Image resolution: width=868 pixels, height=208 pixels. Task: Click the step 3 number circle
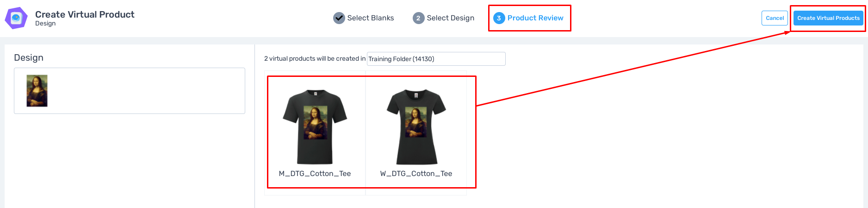[499, 18]
